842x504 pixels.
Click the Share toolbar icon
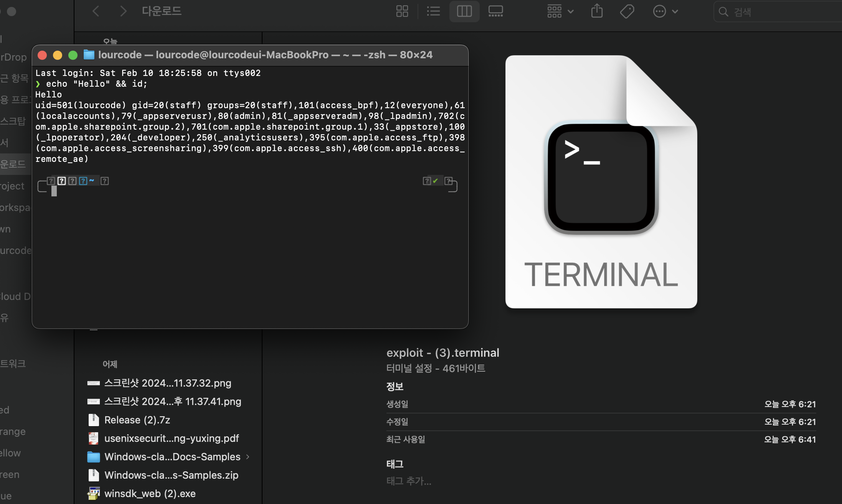(597, 11)
